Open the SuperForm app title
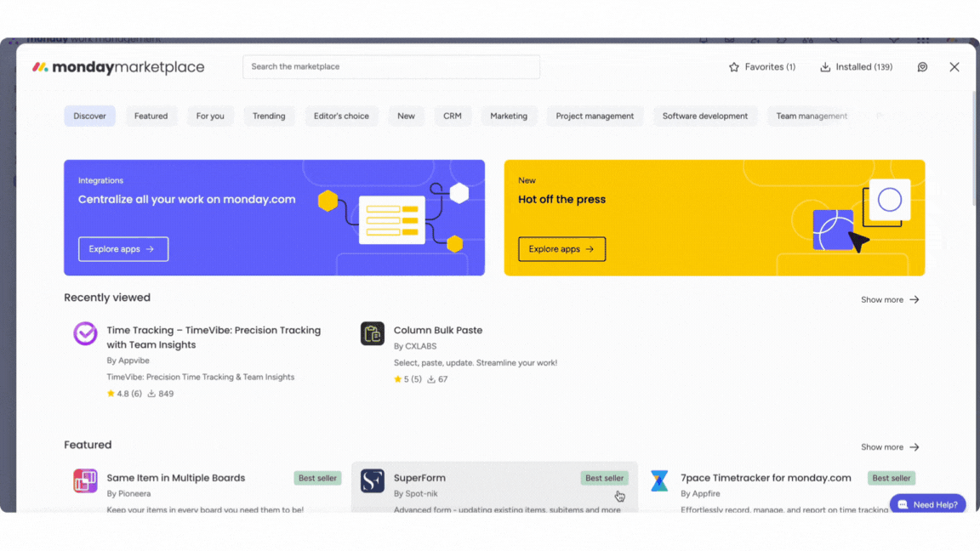 tap(420, 478)
